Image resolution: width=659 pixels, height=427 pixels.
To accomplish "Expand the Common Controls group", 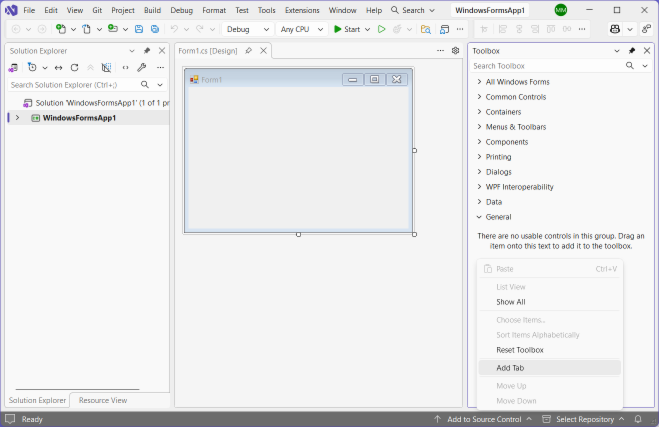I will [479, 97].
